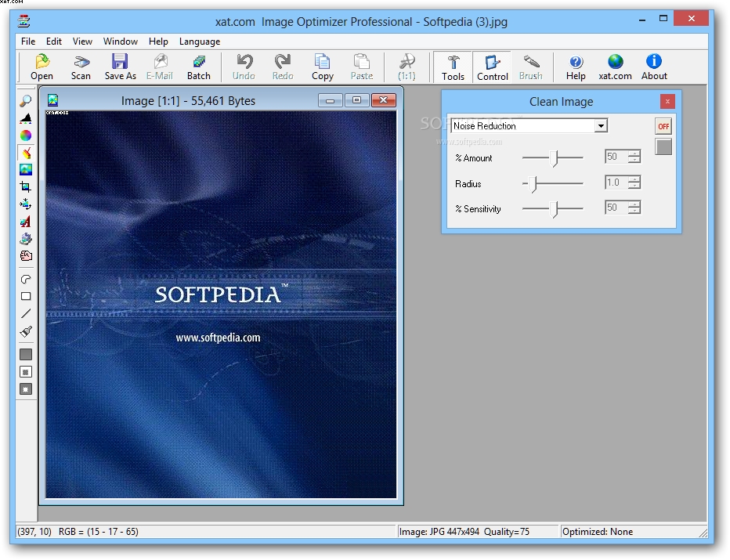Viewport: 730px width, 560px height.
Task: Click the application icon in title bar
Action: [23, 21]
